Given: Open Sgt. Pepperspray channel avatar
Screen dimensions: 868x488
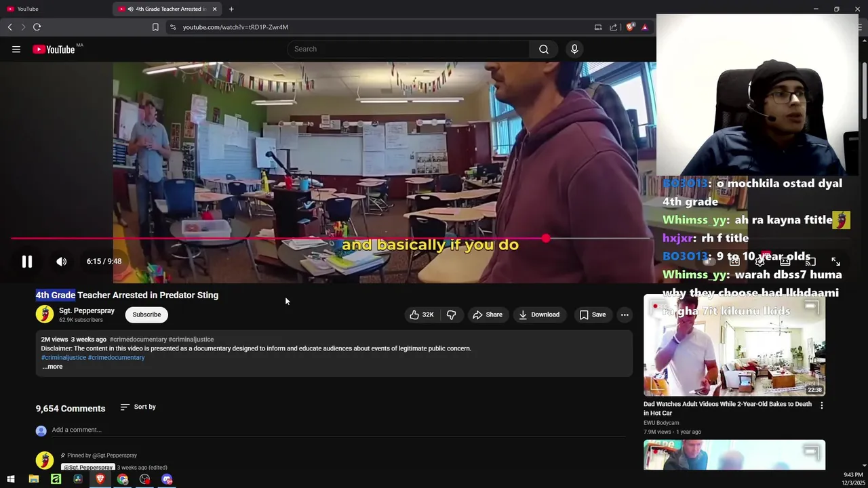Looking at the screenshot, I should (x=45, y=314).
